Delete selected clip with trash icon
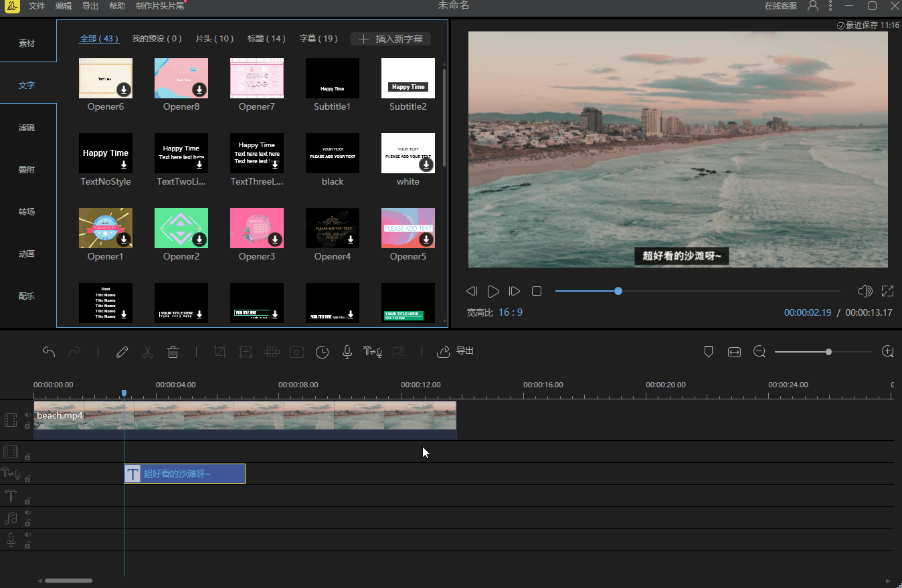The width and height of the screenshot is (902, 588). (x=173, y=352)
